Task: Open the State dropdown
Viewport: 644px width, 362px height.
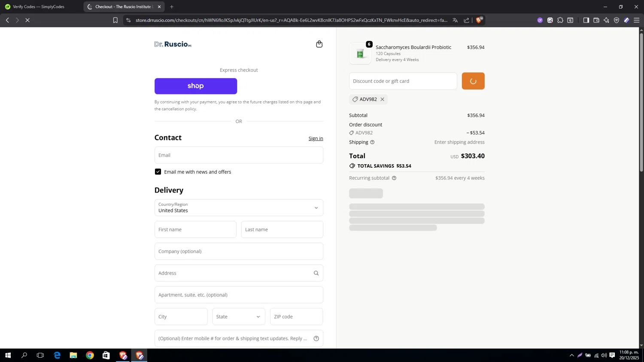Action: pyautogui.click(x=238, y=317)
